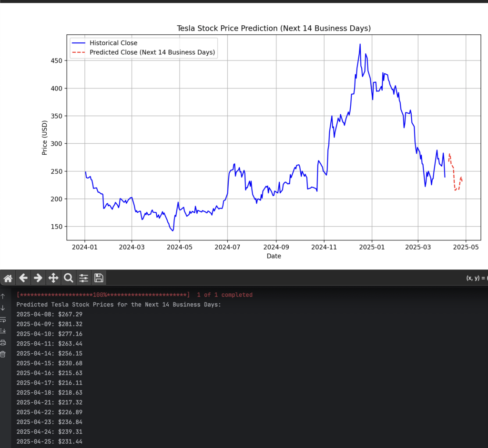Click the 2025-04-09: $281.32 output line
Viewport: 488px width, 448px height.
(50, 324)
